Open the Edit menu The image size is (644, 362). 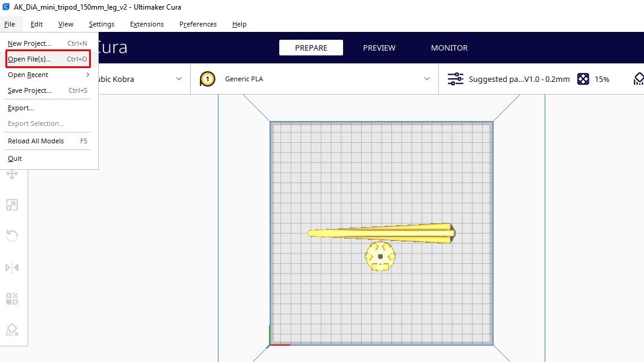(37, 24)
